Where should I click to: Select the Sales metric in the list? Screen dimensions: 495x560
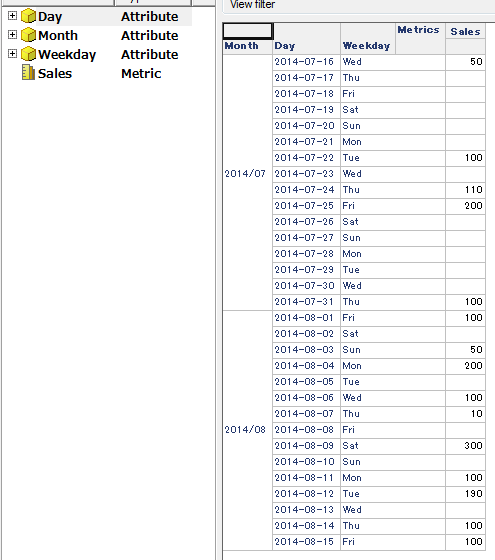pos(55,73)
